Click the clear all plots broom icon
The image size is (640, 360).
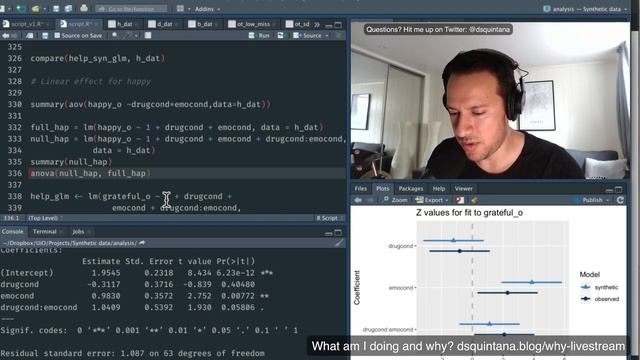474,200
